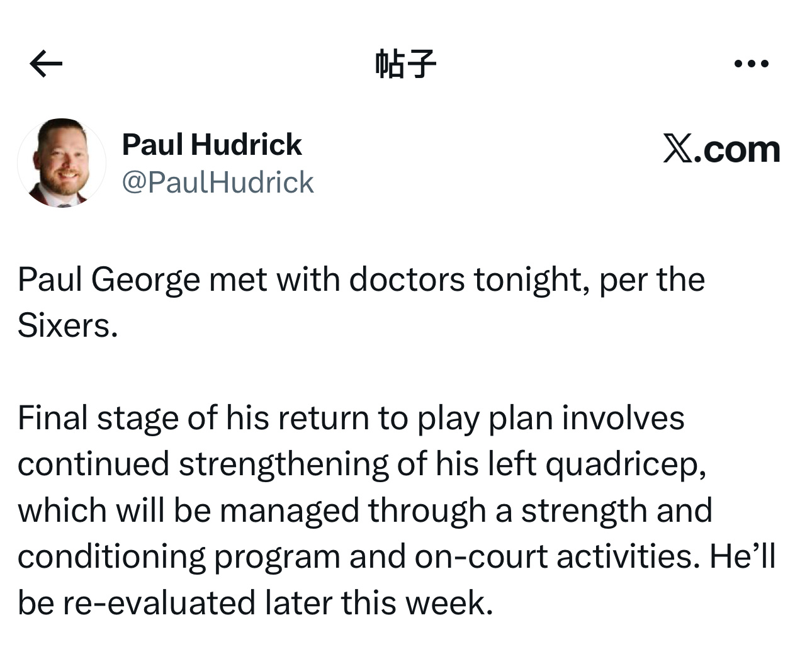This screenshot has height=659, width=812.
Task: Open the Paul Hudrick display name
Action: (x=211, y=145)
